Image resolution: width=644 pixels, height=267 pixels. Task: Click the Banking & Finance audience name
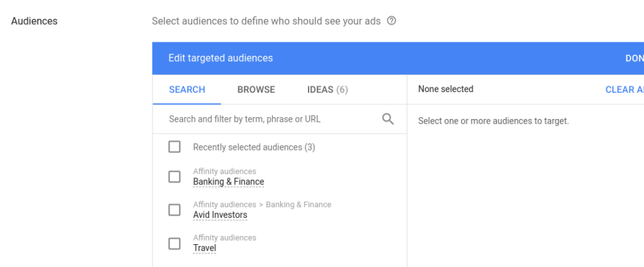[229, 182]
